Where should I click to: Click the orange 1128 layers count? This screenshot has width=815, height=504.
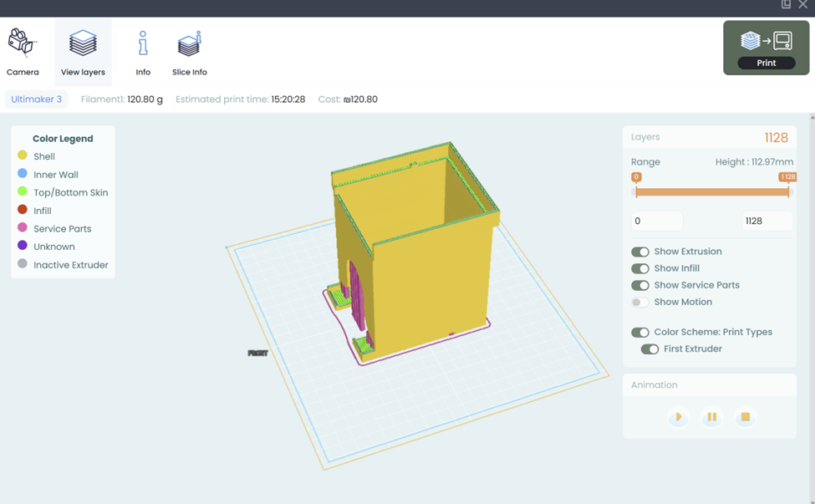(x=776, y=138)
